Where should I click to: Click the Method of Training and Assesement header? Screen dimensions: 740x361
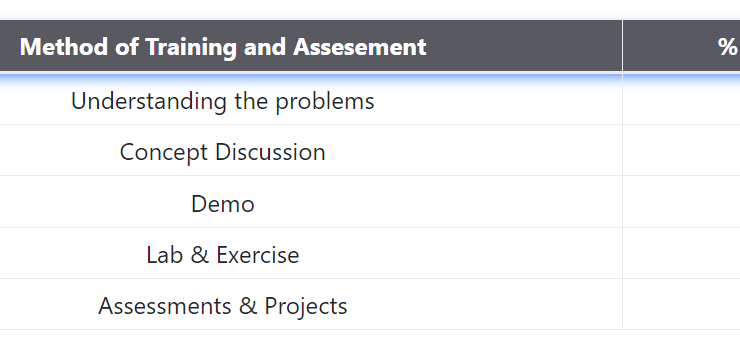coord(223,47)
